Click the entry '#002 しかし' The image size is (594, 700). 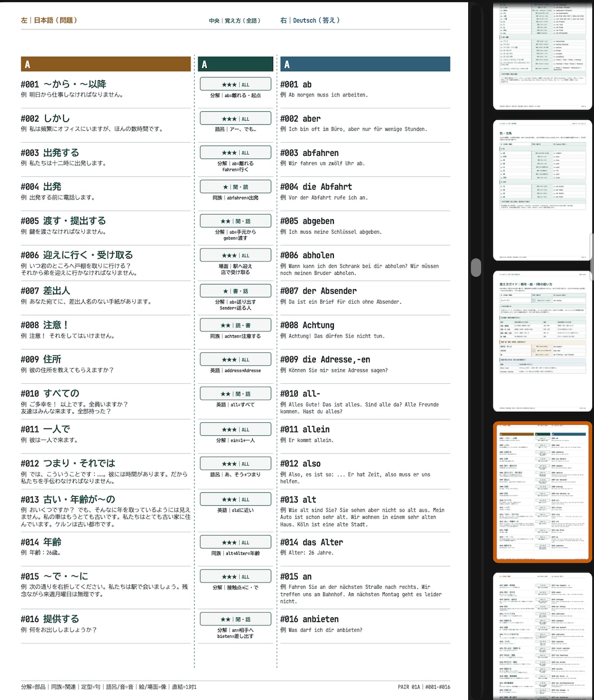(x=45, y=119)
